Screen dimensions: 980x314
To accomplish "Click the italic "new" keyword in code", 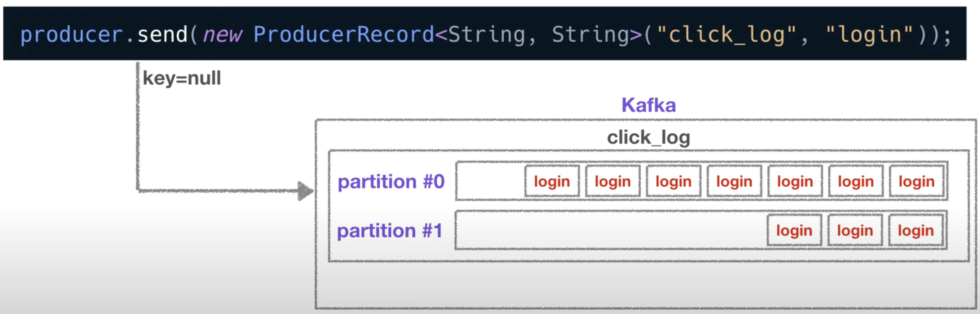I will point(223,35).
